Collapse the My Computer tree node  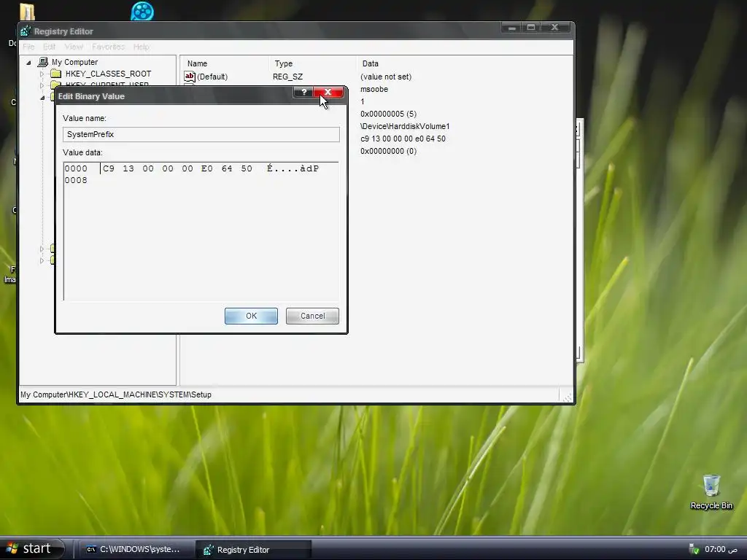pos(28,63)
